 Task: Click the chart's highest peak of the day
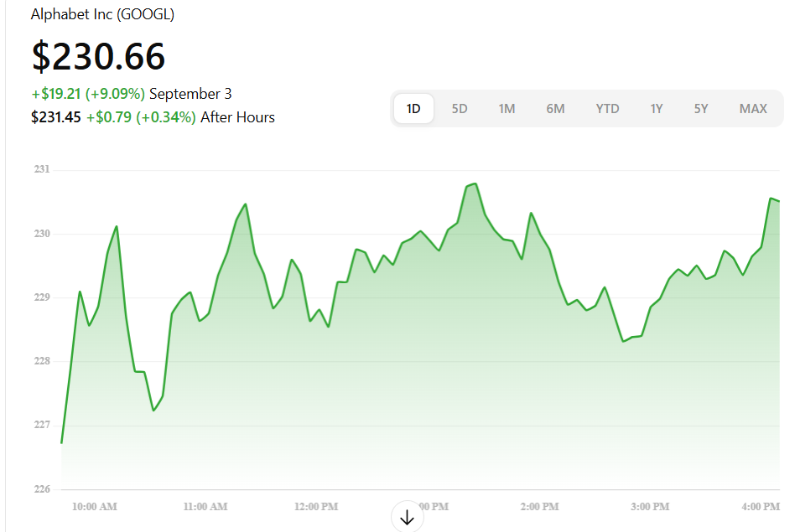click(475, 183)
